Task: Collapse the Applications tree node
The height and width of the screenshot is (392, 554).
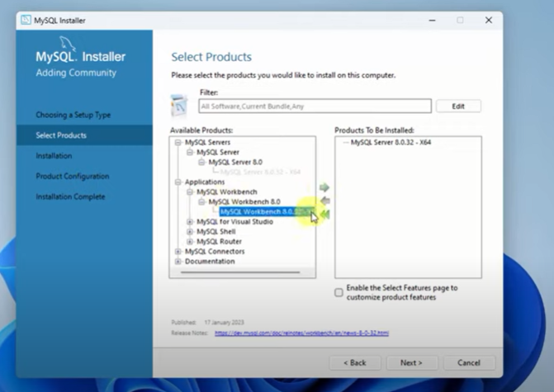Action: coord(178,182)
